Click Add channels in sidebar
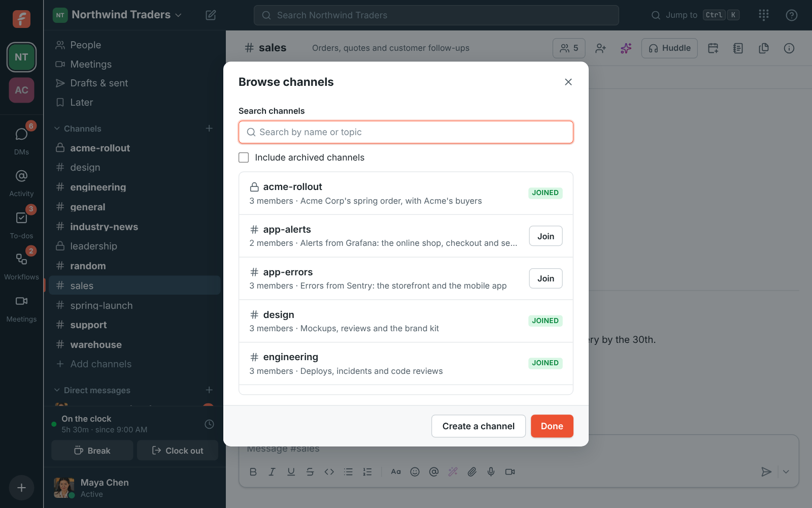The width and height of the screenshot is (812, 508). click(x=134, y=364)
